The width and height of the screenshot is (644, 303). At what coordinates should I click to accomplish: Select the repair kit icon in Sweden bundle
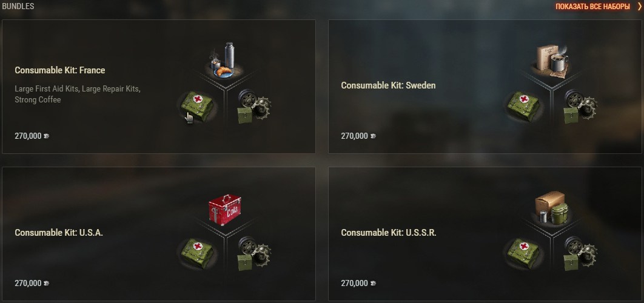(580, 106)
